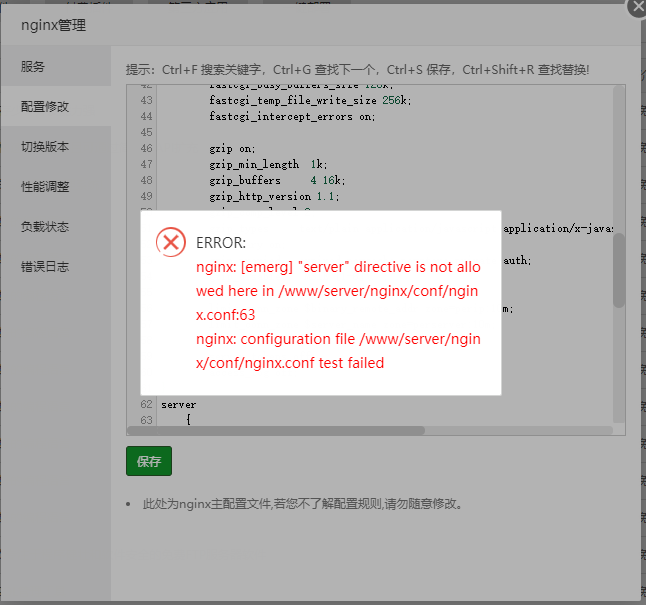Click the red error X icon
646x605 pixels.
[x=171, y=242]
